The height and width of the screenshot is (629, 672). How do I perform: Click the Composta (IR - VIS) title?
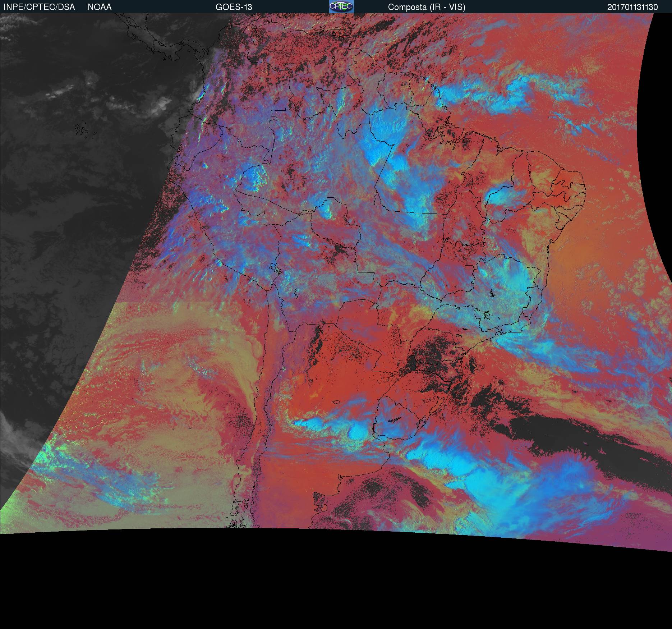427,7
